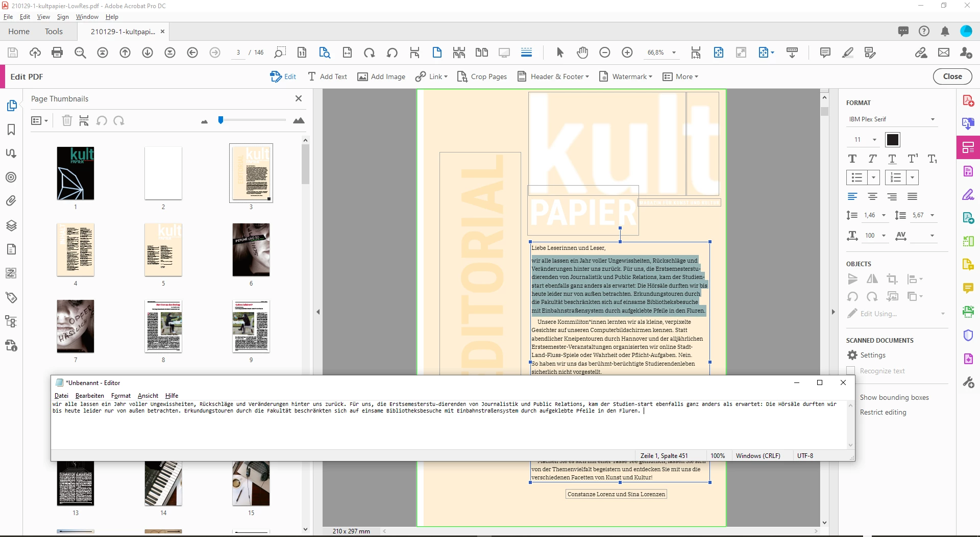Image resolution: width=980 pixels, height=537 pixels.
Task: Go to previous page arrow
Action: pos(125,53)
